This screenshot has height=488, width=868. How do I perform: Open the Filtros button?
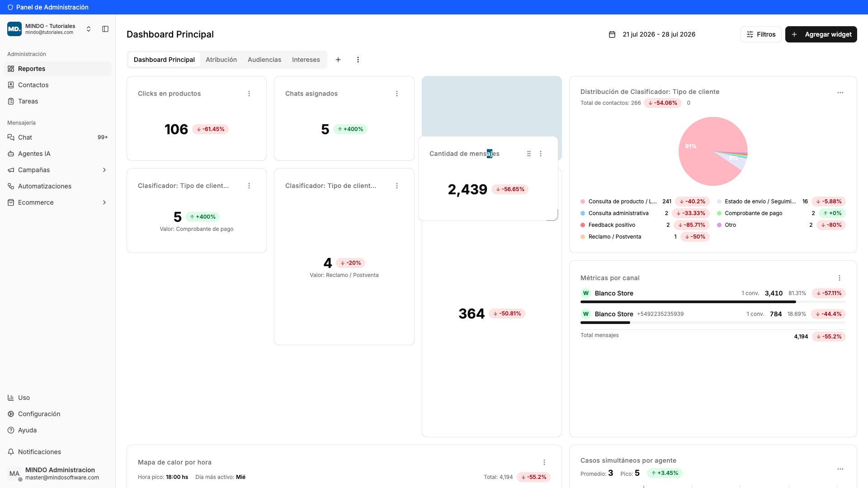point(761,34)
